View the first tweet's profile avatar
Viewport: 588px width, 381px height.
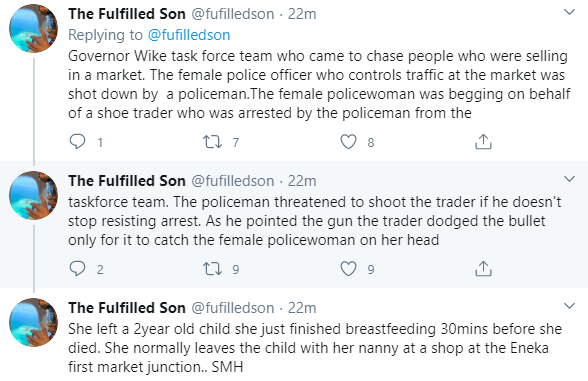pos(34,29)
